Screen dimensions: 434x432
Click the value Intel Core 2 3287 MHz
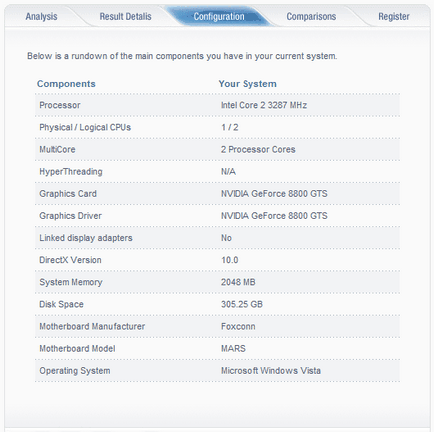pos(264,105)
